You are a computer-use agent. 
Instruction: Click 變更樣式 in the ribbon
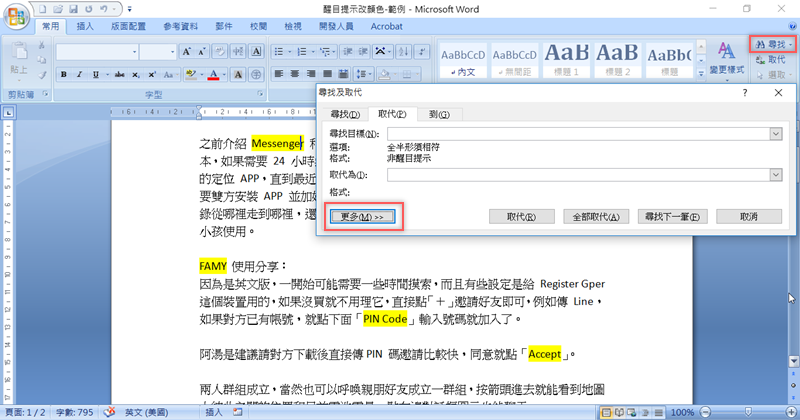pos(727,60)
